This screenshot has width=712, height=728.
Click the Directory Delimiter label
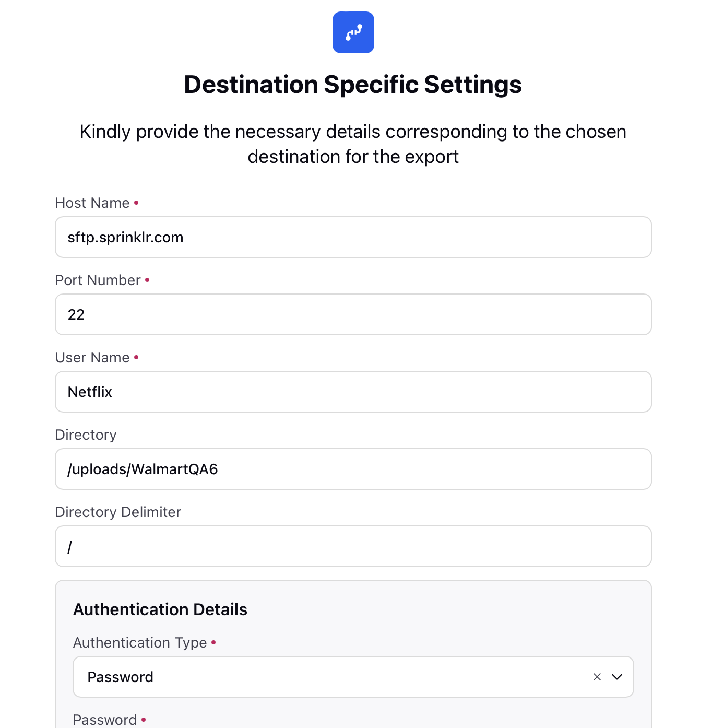[118, 512]
